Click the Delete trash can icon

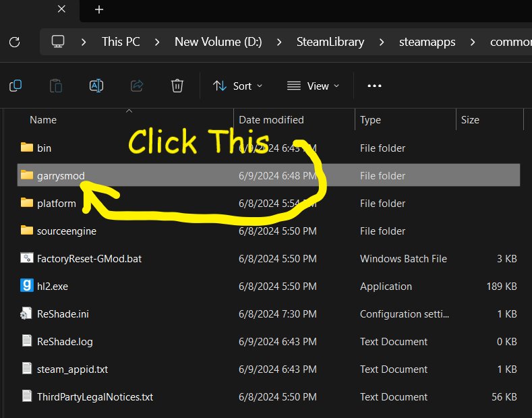click(x=177, y=86)
